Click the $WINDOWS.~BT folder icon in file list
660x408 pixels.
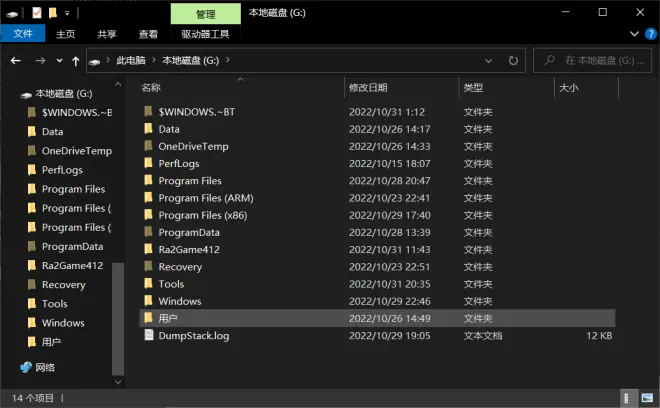[148, 111]
